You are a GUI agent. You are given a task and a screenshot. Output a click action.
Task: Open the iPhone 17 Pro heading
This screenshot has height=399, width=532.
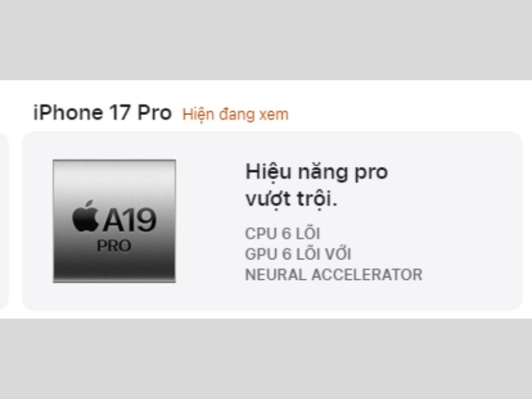(102, 112)
